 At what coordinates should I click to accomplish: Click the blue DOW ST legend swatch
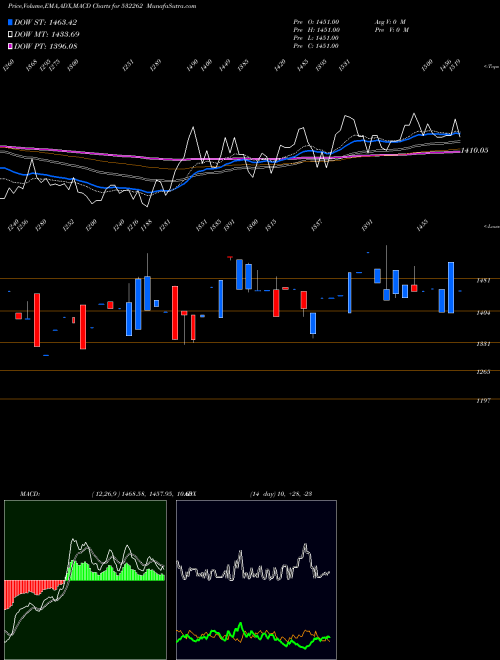point(10,22)
